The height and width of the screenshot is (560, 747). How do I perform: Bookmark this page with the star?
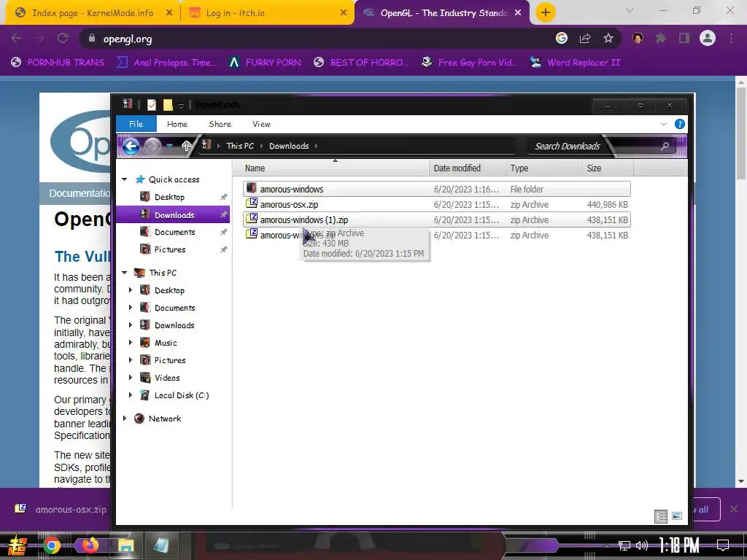pyautogui.click(x=608, y=39)
